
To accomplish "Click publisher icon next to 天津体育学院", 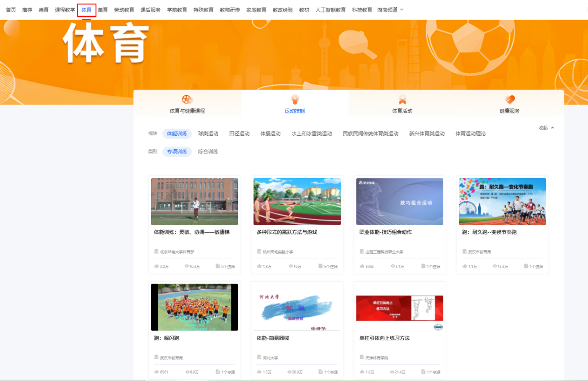I will tap(362, 357).
